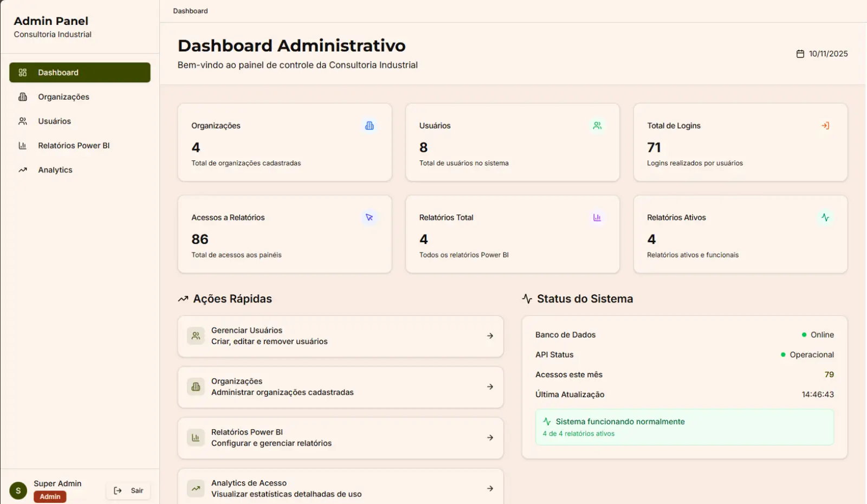Click the login arrow icon in Total de Logins card
Screen dimensions: 867x504
click(825, 126)
